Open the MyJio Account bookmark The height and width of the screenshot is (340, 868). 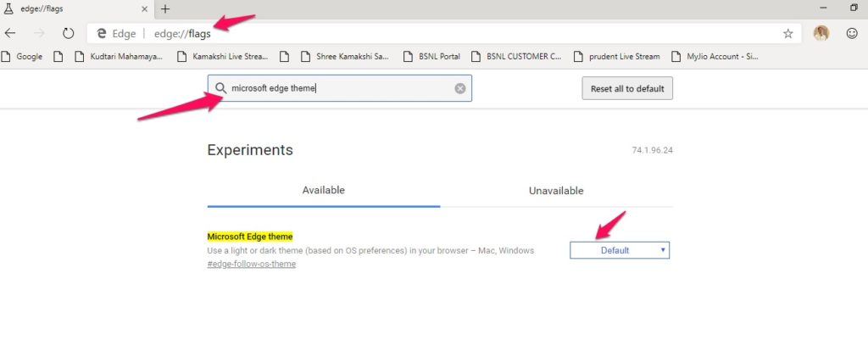point(714,57)
